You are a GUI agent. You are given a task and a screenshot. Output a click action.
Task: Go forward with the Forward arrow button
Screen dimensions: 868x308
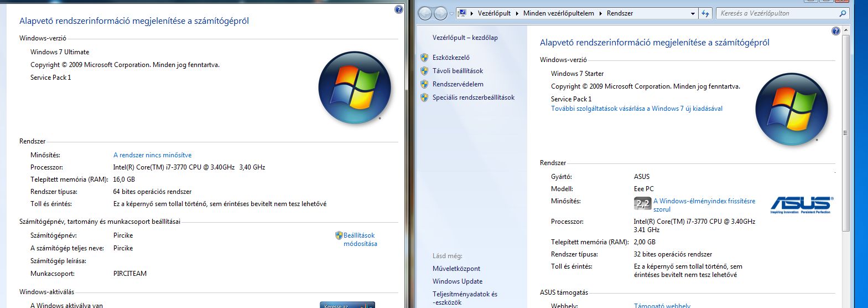(x=440, y=13)
